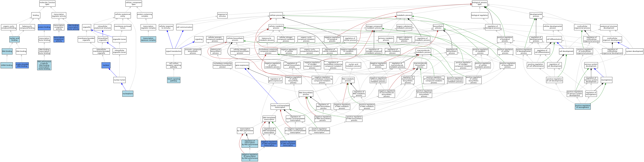644x162 pixels.
Task: Select the 'biological_process Spen' root node
Action: click(479, 4)
